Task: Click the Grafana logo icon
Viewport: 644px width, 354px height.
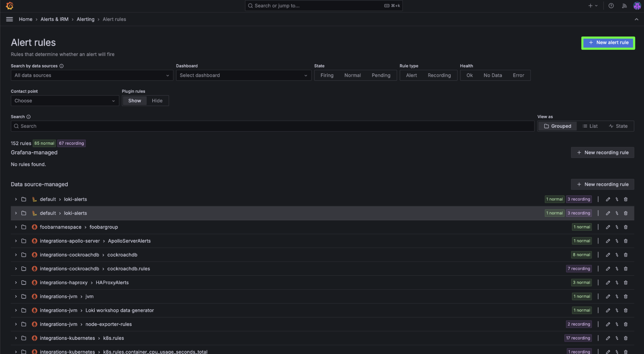Action: pyautogui.click(x=10, y=6)
